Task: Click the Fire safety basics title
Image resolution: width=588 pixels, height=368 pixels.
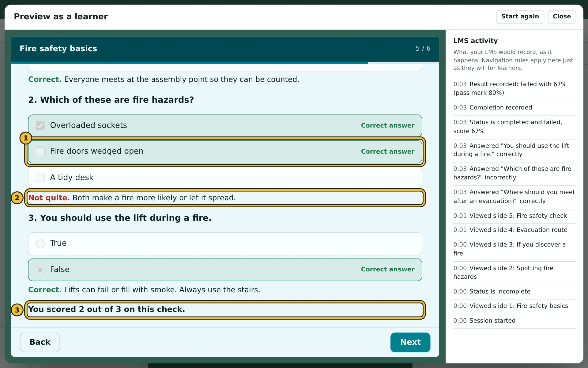Action: click(58, 48)
